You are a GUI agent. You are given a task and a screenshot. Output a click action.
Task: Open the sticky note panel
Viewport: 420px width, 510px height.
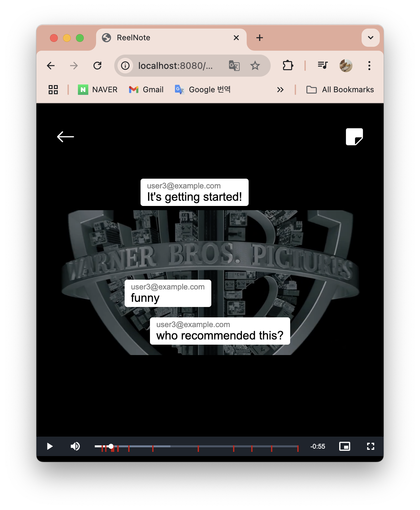354,137
